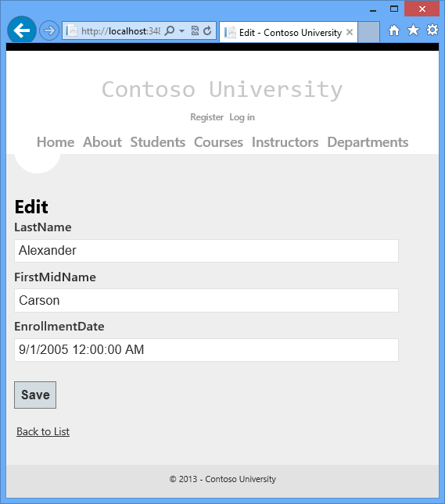Screen dimensions: 445x504
Task: Go to the Departments page
Action: [368, 142]
